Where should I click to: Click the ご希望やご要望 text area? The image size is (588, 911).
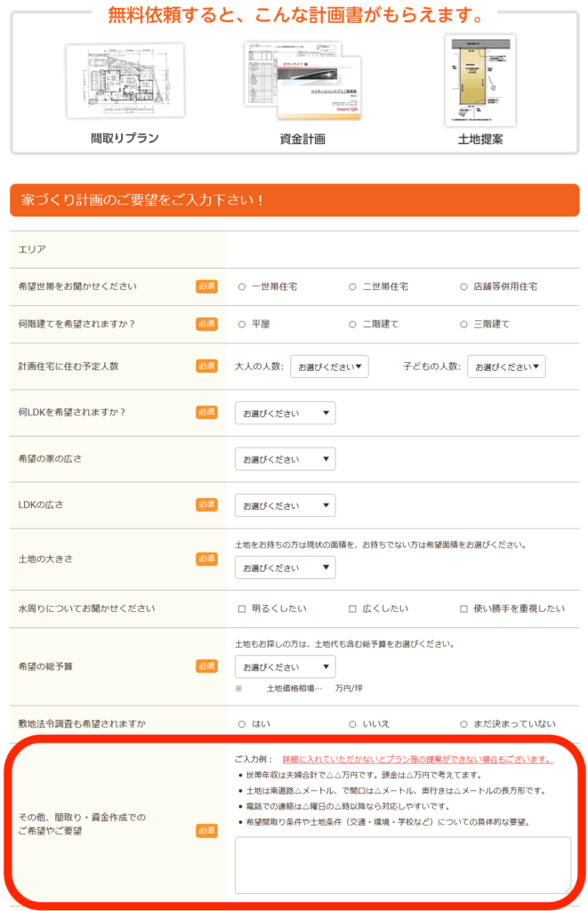coord(402,864)
